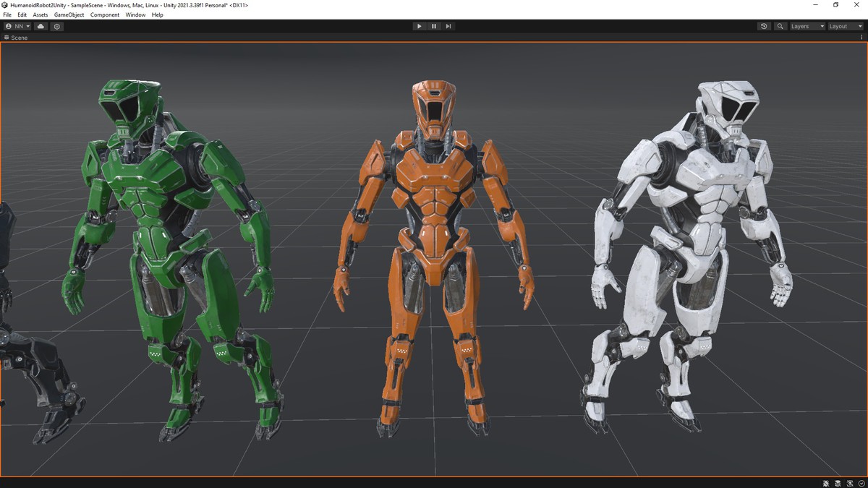
Task: Click the Step frame button
Action: tap(448, 26)
